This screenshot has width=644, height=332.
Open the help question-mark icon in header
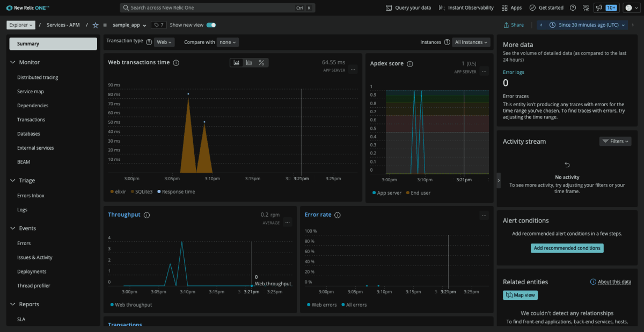[573, 8]
